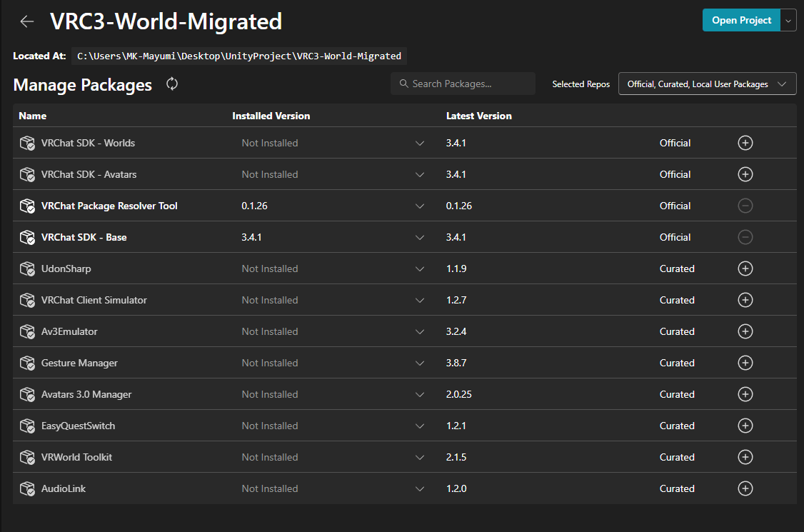Open version dropdown for Gesture Manager
The image size is (804, 532).
(x=419, y=363)
